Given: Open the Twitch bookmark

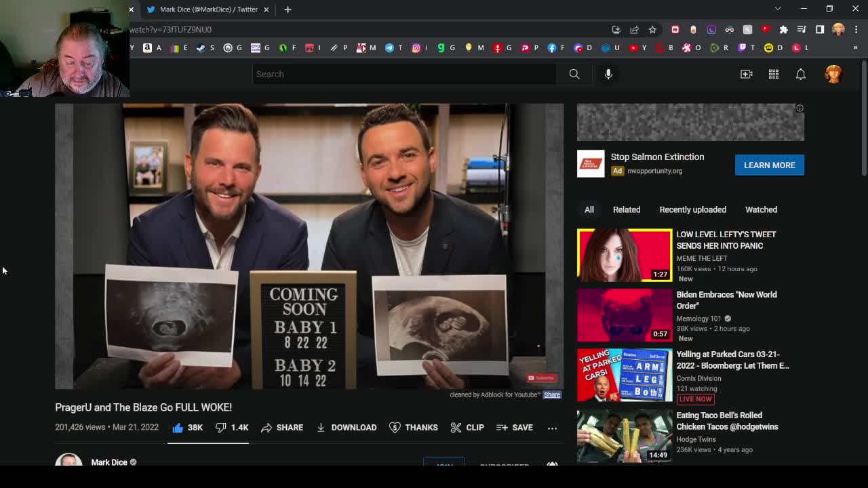Looking at the screenshot, I should (x=746, y=48).
